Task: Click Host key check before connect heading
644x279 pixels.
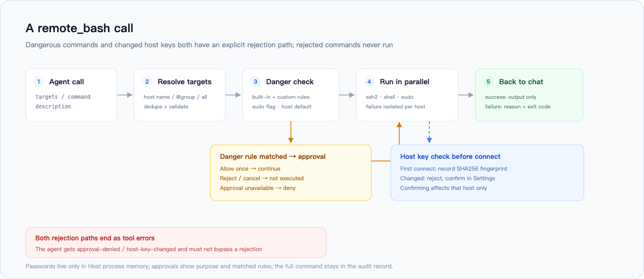Action: (450, 157)
